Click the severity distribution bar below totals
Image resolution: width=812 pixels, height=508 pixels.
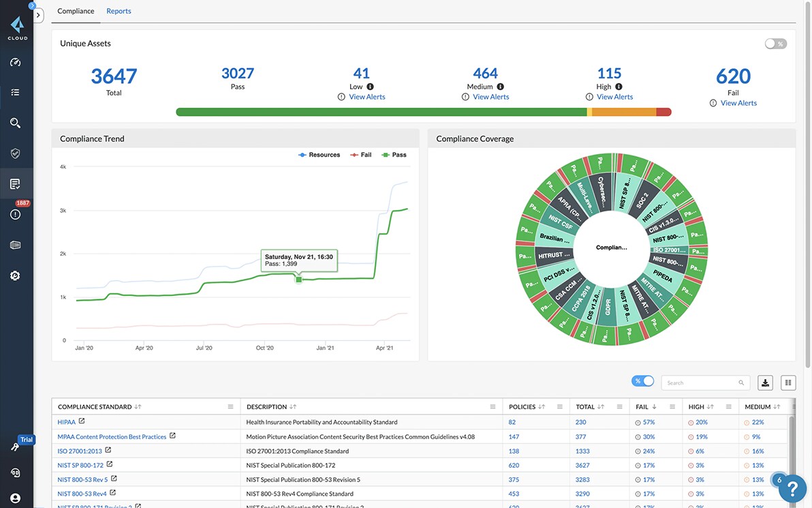point(422,110)
